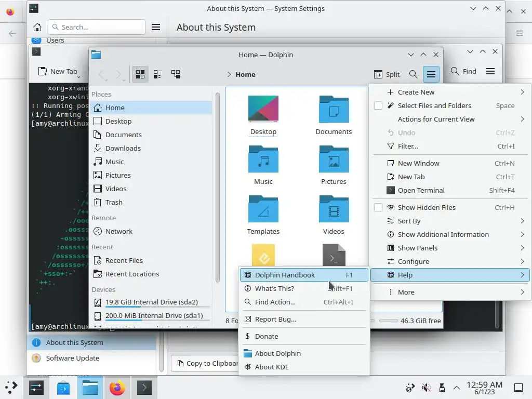
Task: Click the Split view button in Dolphin
Action: pyautogui.click(x=387, y=74)
